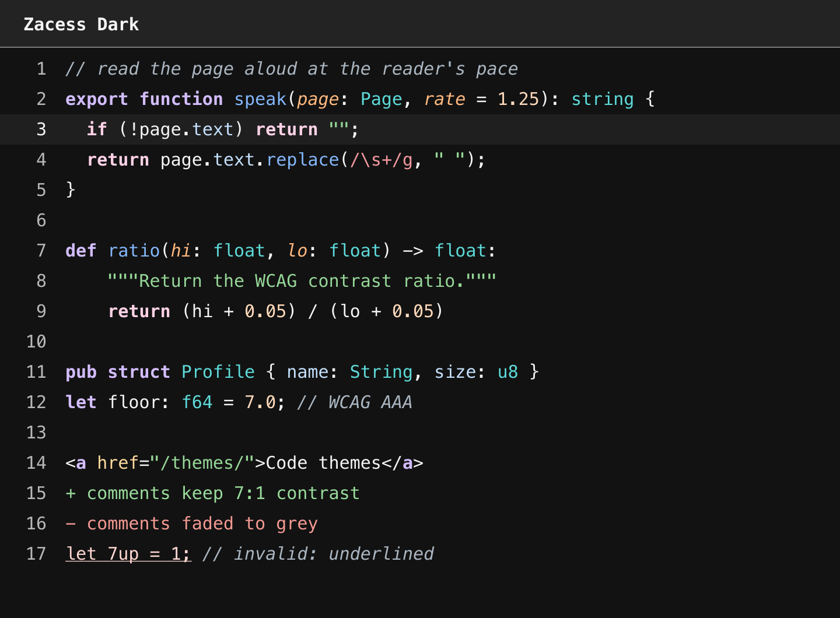Click the "href" attribute on line 14
This screenshot has width=840, height=618.
(x=118, y=463)
